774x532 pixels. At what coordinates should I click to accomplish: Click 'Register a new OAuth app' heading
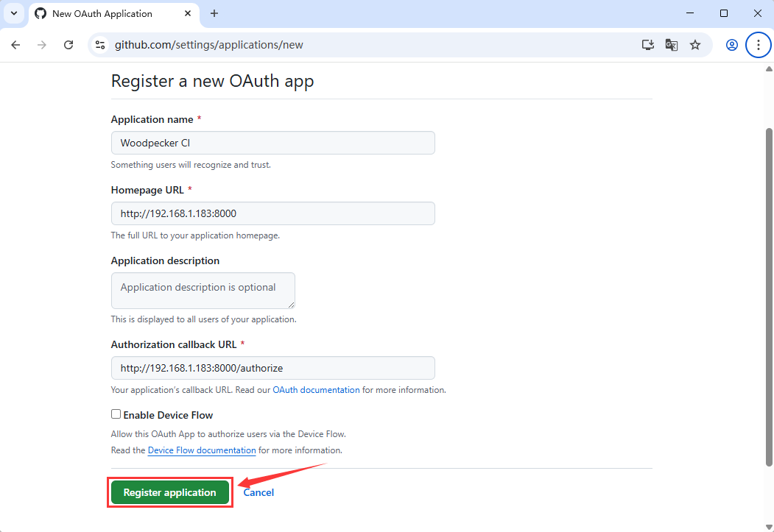pos(212,81)
